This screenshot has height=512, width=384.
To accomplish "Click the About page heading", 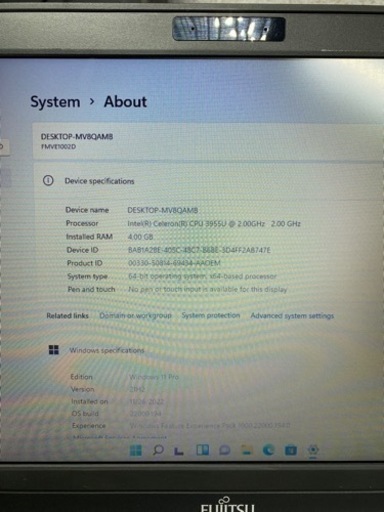I will (125, 102).
